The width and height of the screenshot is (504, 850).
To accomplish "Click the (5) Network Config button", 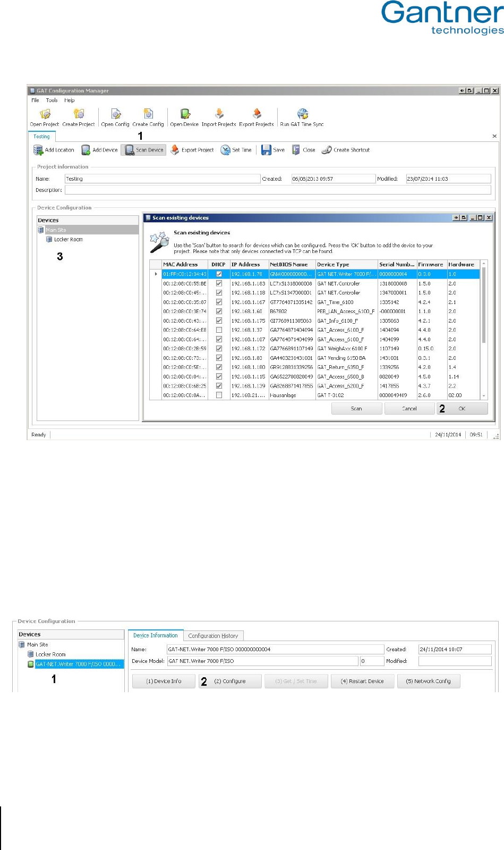I will pos(428,681).
